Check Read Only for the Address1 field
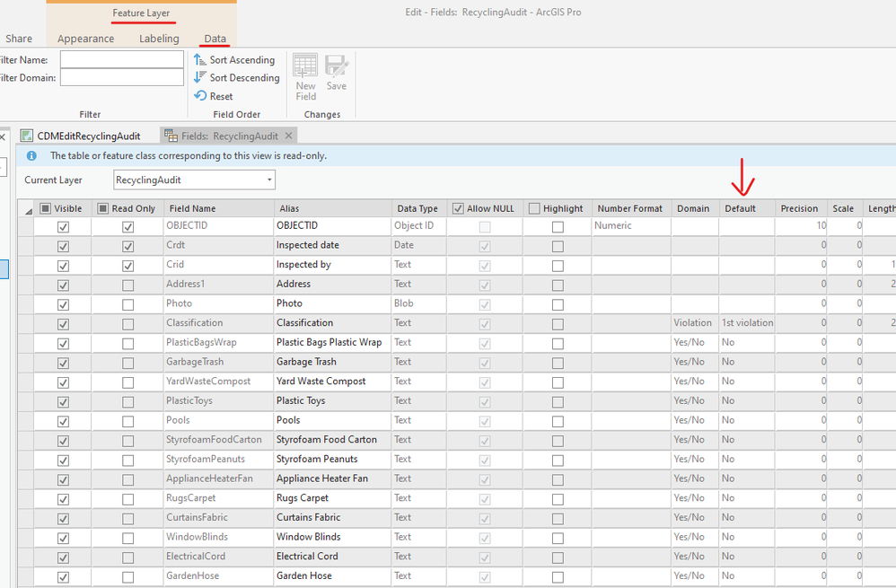This screenshot has height=588, width=896. (128, 285)
